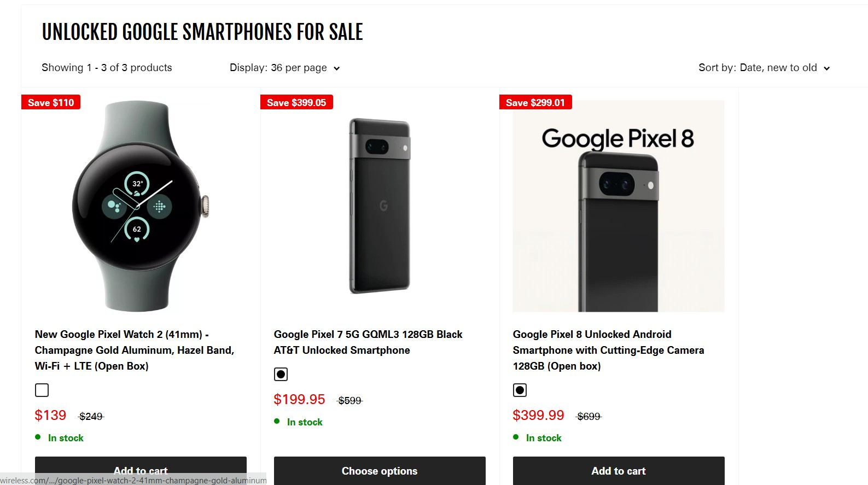Click the Save $399.05 badge

pyautogui.click(x=296, y=102)
